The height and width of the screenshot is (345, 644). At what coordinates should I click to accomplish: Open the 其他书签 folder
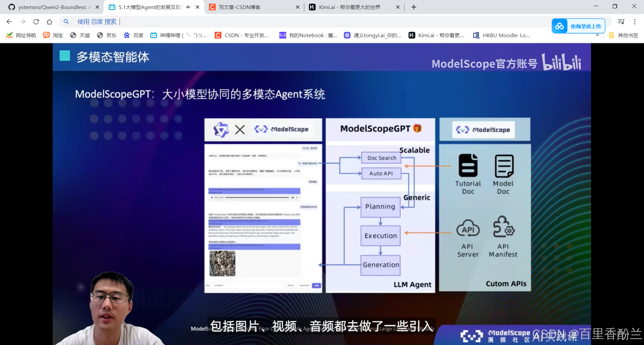click(x=624, y=35)
